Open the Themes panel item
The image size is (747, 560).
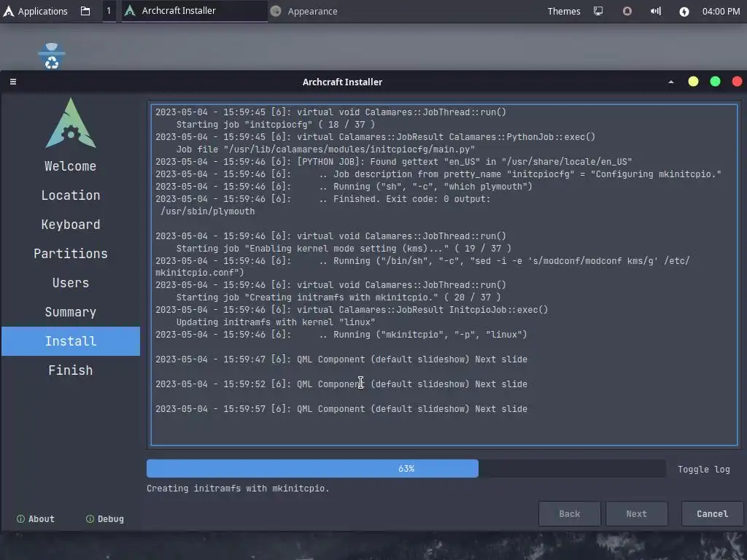tap(564, 11)
